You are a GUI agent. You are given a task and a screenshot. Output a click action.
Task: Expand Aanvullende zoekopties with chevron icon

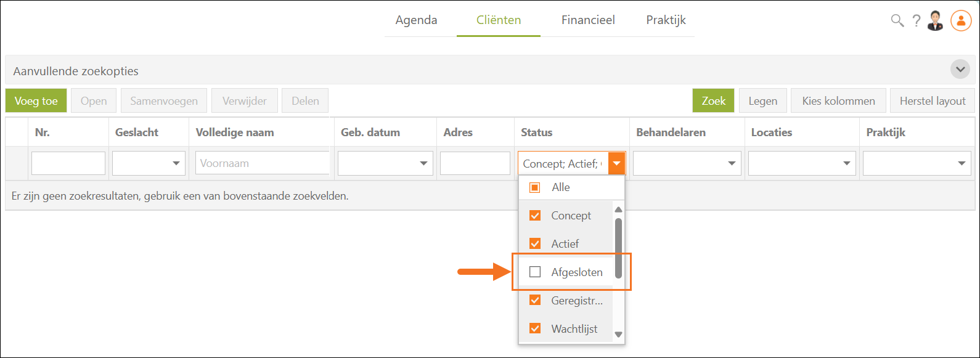tap(960, 69)
